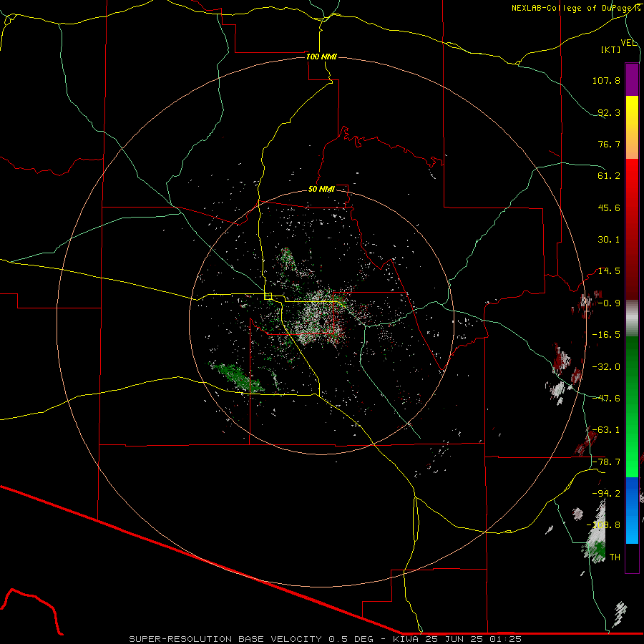This screenshot has width=644, height=644.
Task: Select the -16.5 velocity scale value
Action: point(606,335)
